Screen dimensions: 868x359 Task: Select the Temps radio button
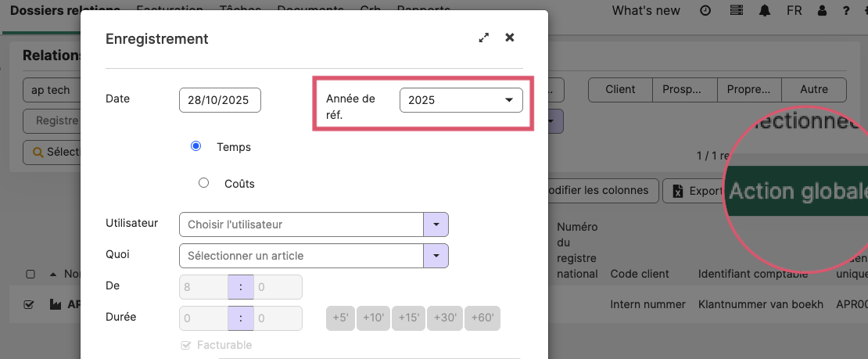[x=195, y=146]
